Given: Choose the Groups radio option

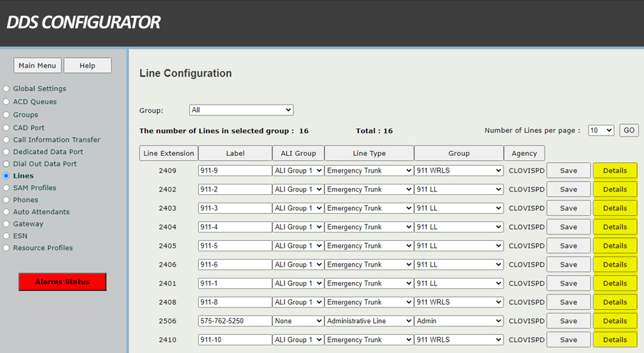Looking at the screenshot, I should click(6, 115).
